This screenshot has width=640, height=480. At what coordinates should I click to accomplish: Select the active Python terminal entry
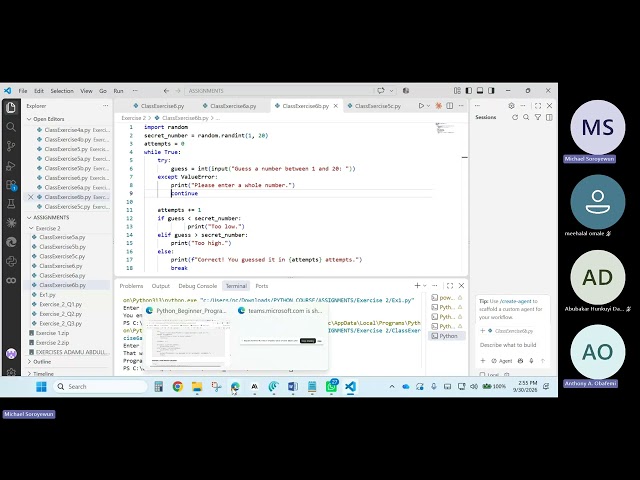(x=447, y=336)
